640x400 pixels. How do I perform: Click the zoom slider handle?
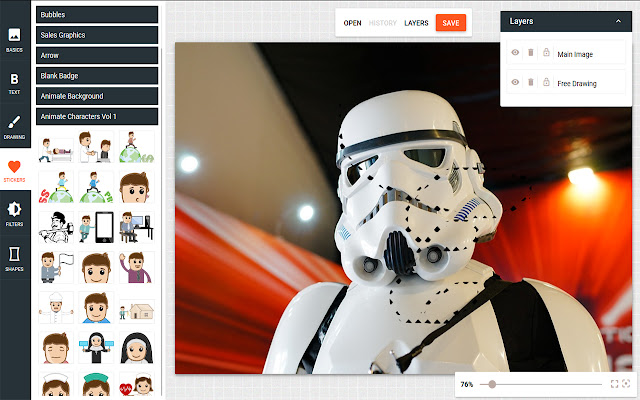click(x=492, y=384)
